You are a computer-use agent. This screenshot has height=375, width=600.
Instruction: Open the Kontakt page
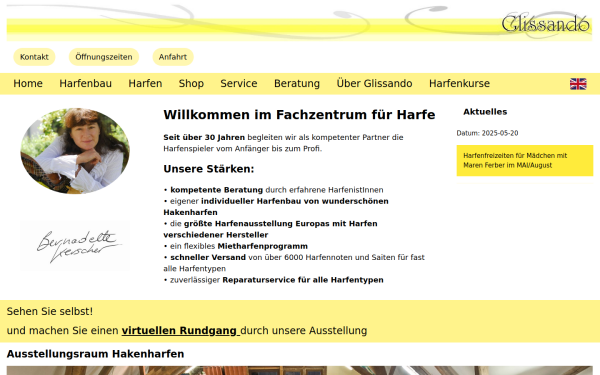(x=34, y=57)
